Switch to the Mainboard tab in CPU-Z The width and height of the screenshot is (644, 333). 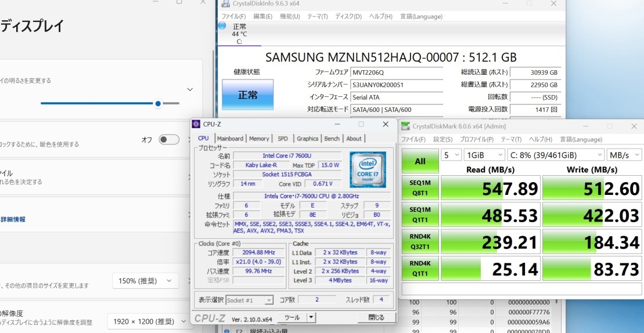[x=230, y=139]
